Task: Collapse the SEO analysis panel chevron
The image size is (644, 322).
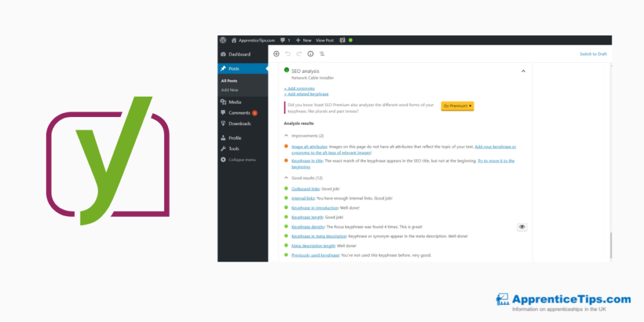Action: (x=523, y=71)
